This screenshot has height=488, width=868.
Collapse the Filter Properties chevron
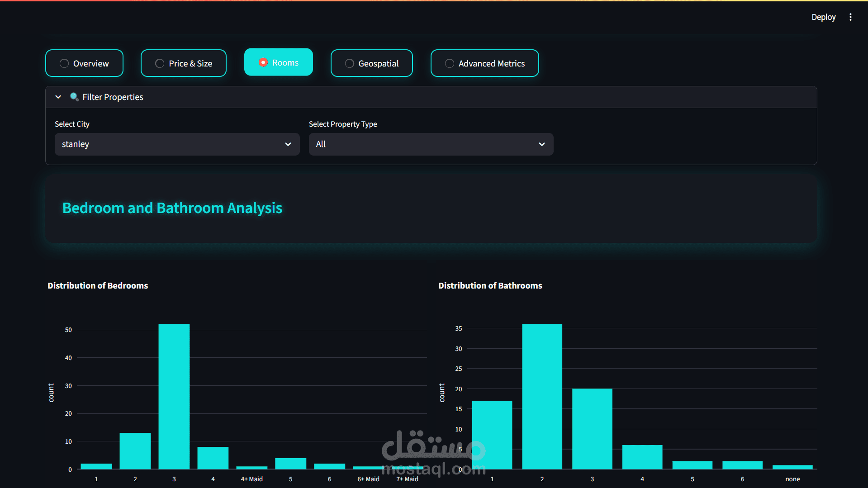(x=58, y=97)
